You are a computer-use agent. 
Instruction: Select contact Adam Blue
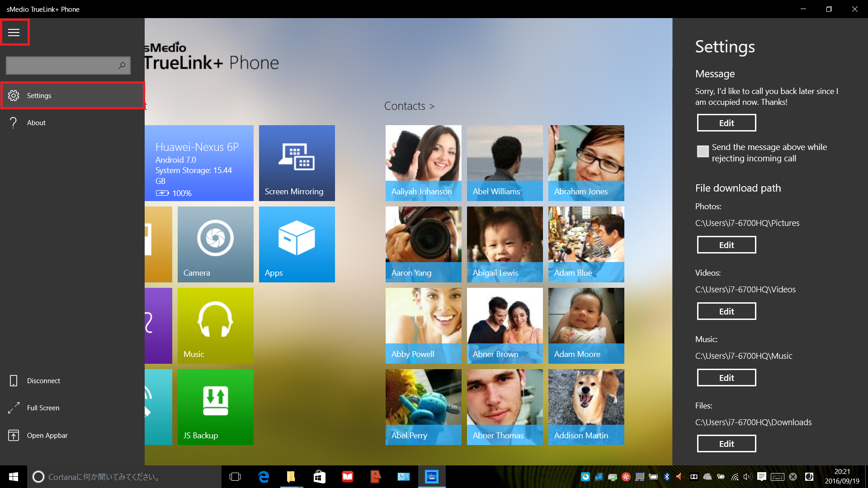click(x=586, y=244)
